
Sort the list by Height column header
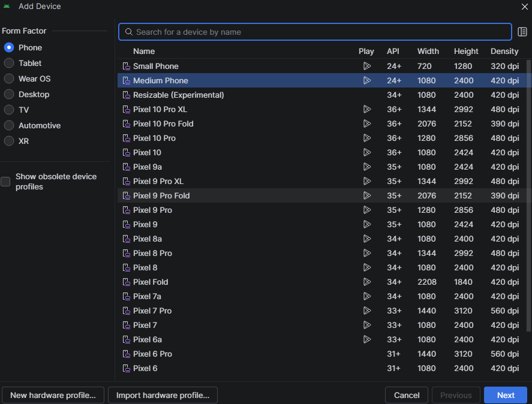[x=466, y=51]
